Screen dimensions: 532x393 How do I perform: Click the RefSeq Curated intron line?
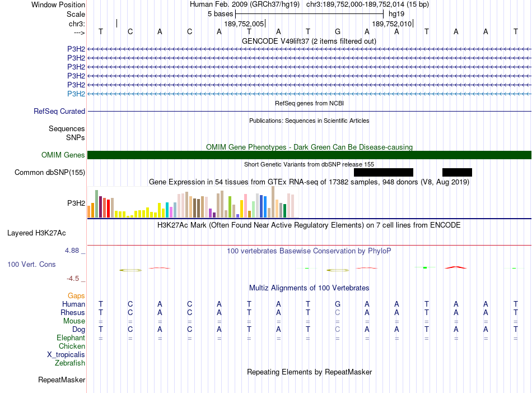click(x=309, y=111)
